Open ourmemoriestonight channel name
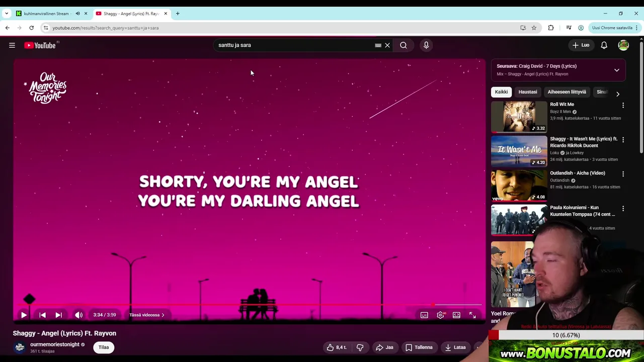The height and width of the screenshot is (362, 644). click(55, 344)
